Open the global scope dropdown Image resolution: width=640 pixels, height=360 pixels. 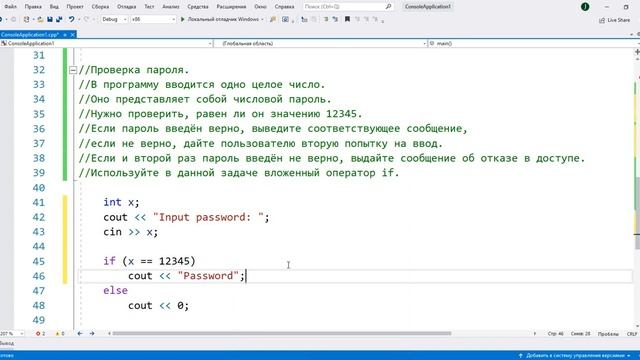320,43
